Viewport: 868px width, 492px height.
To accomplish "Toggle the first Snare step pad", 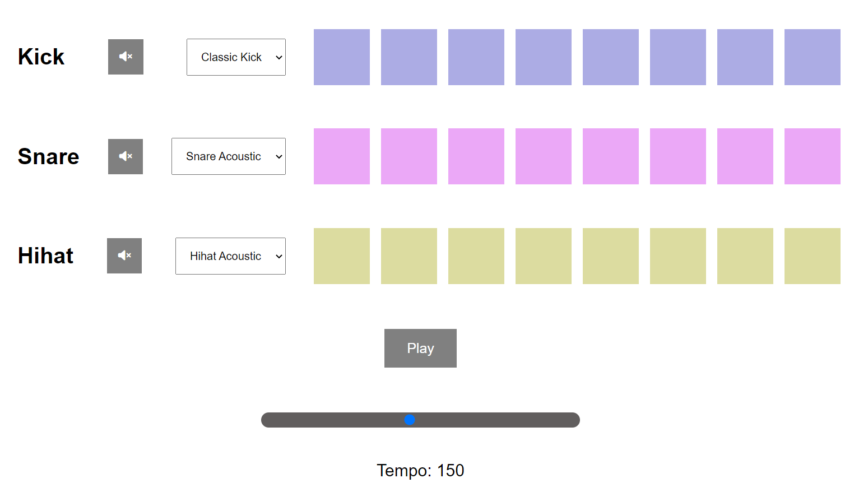I will 341,156.
